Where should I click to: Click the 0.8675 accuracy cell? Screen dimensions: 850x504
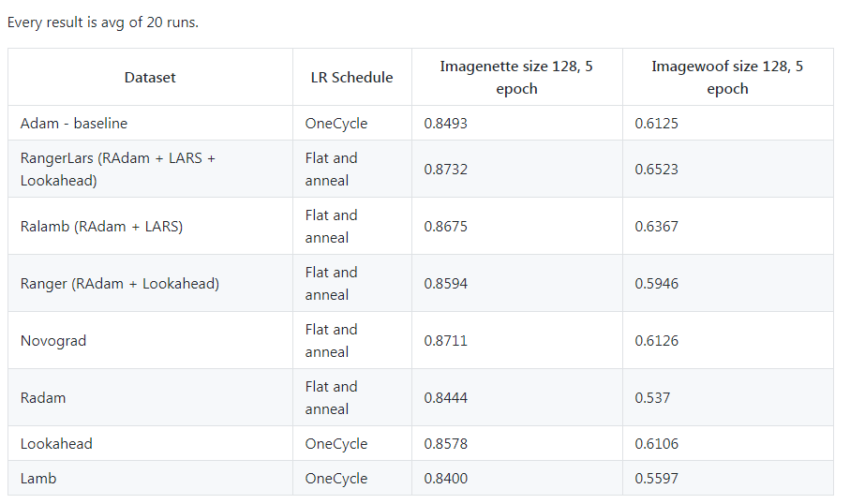point(445,226)
